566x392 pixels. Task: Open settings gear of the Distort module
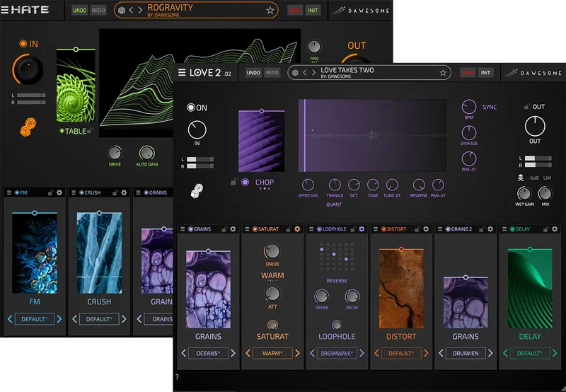[426, 229]
